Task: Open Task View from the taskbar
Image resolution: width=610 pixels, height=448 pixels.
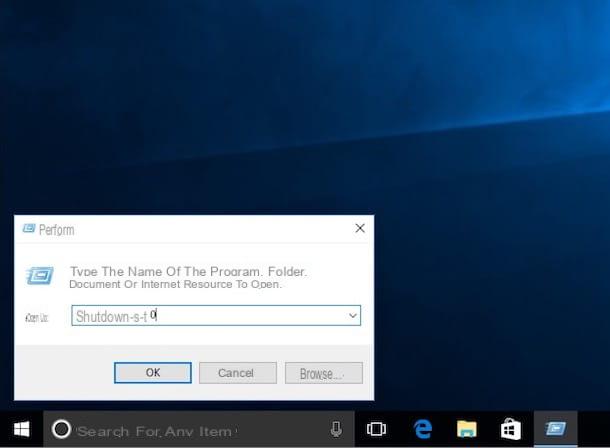Action: point(376,429)
